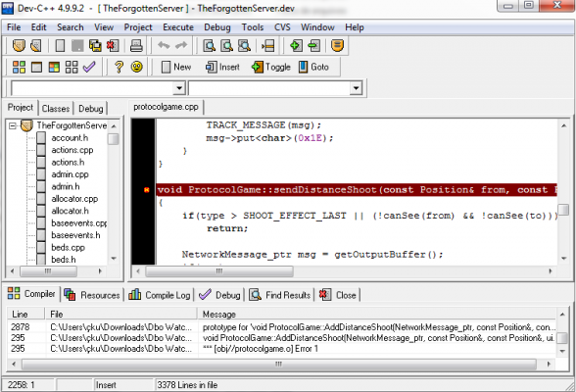Click the smiley face About icon
Image resolution: width=576 pixels, height=392 pixels.
[x=137, y=67]
